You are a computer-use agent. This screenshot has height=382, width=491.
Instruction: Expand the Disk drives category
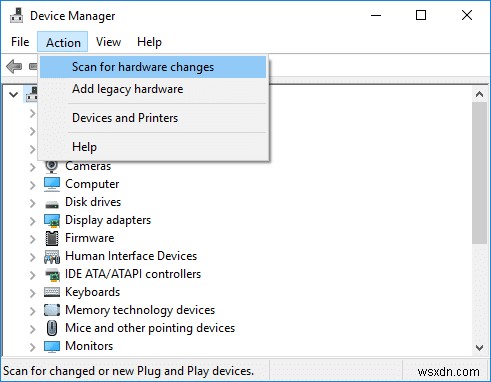coord(32,202)
